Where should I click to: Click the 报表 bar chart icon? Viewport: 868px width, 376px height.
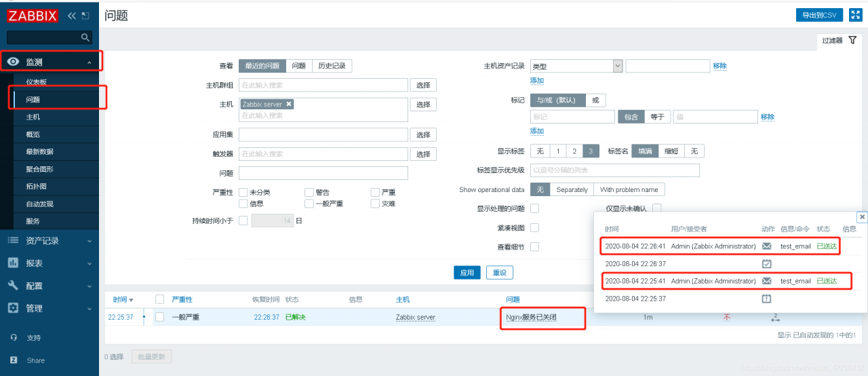[13, 263]
